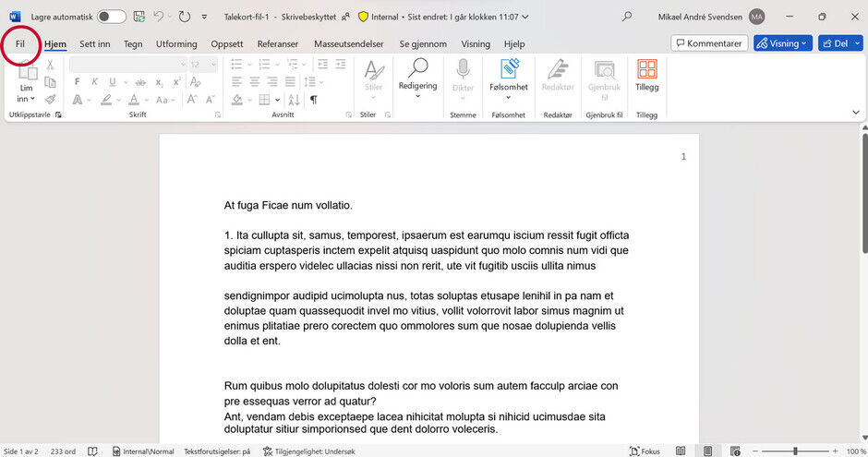Clear all formatting icon

pos(195,82)
